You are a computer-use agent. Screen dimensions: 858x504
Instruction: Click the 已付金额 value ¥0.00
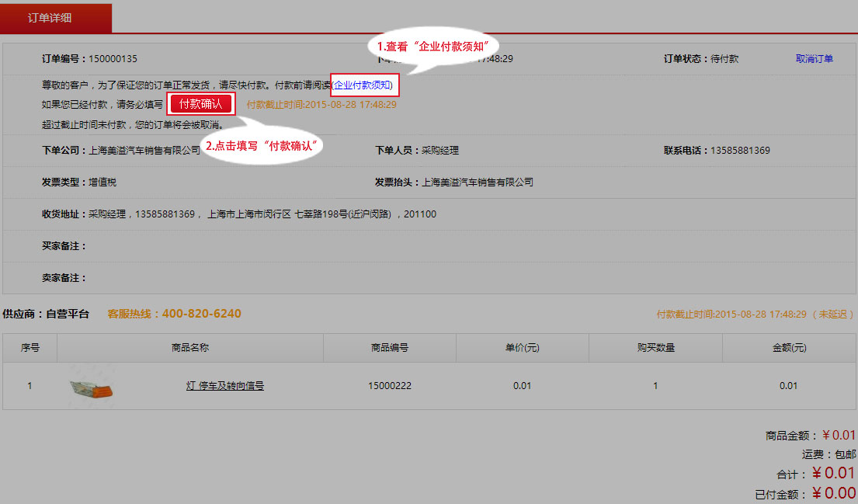[833, 493]
